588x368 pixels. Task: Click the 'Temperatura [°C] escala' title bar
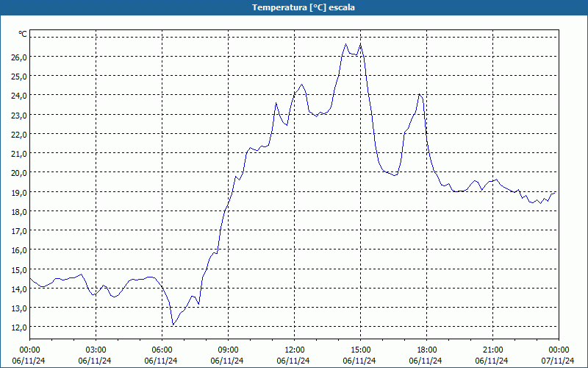[x=294, y=7]
